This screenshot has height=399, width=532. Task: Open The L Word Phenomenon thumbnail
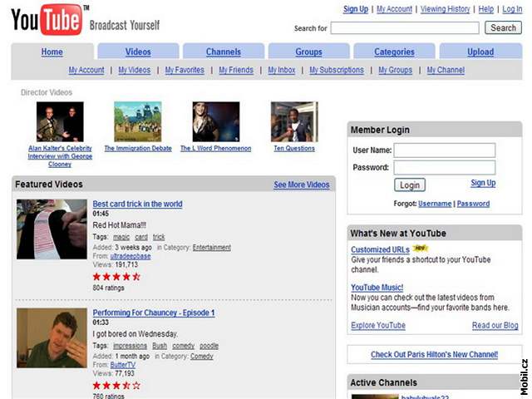216,122
